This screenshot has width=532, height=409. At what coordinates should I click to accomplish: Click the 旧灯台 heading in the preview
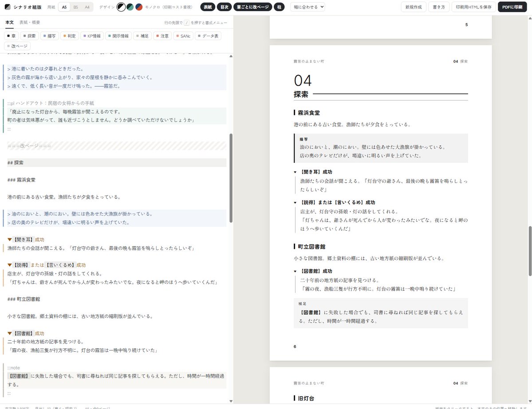point(306,398)
